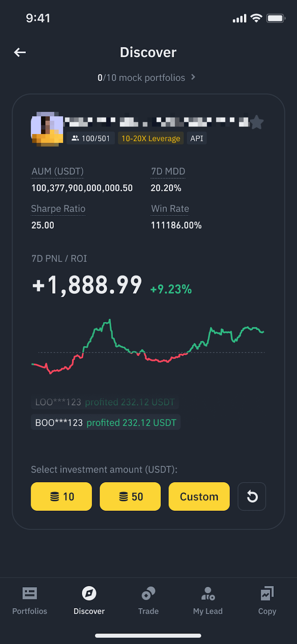Tap the battery status icon
Viewport: 297px width, 644px height.
coord(276,18)
